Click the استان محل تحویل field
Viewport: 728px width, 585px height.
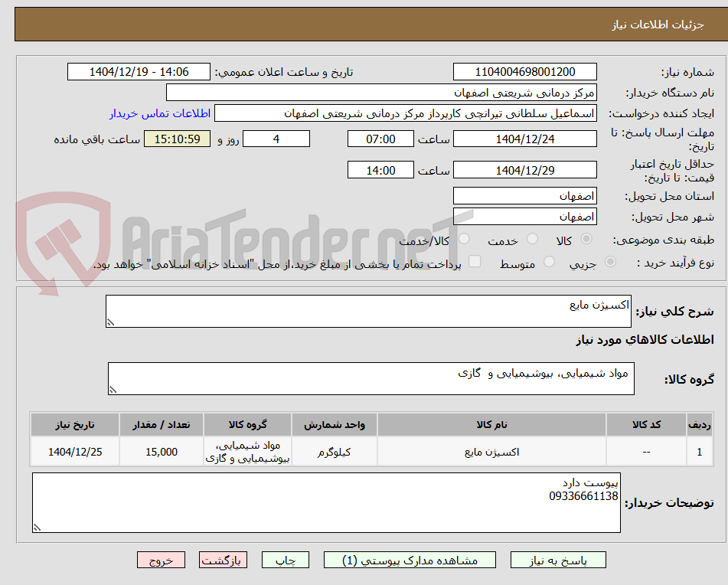524,196
